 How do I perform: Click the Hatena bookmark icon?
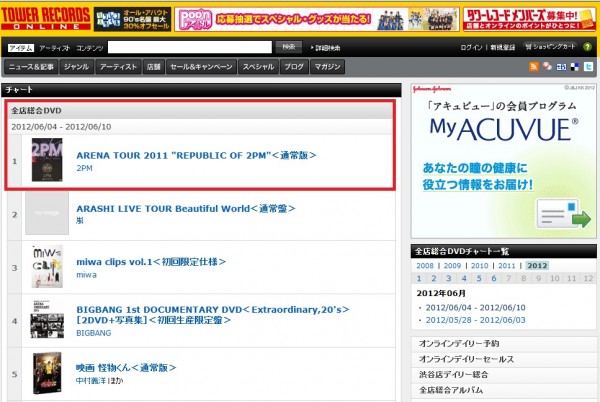coord(561,67)
